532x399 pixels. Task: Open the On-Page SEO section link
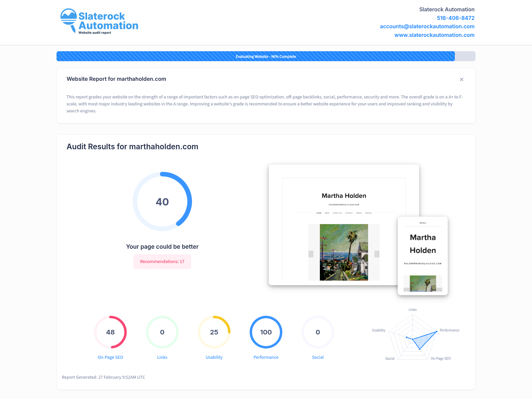point(110,357)
